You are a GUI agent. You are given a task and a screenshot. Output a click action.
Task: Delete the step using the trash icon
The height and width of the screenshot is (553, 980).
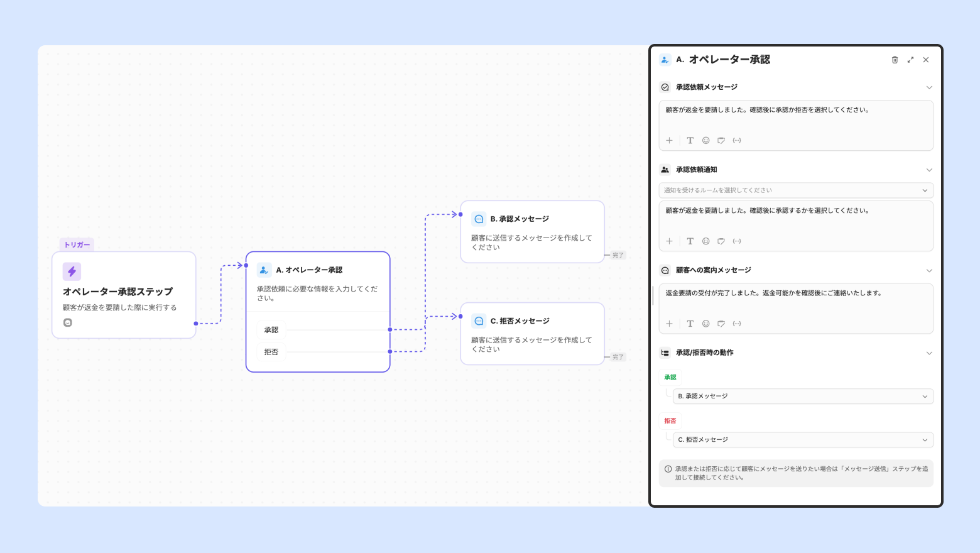(895, 60)
